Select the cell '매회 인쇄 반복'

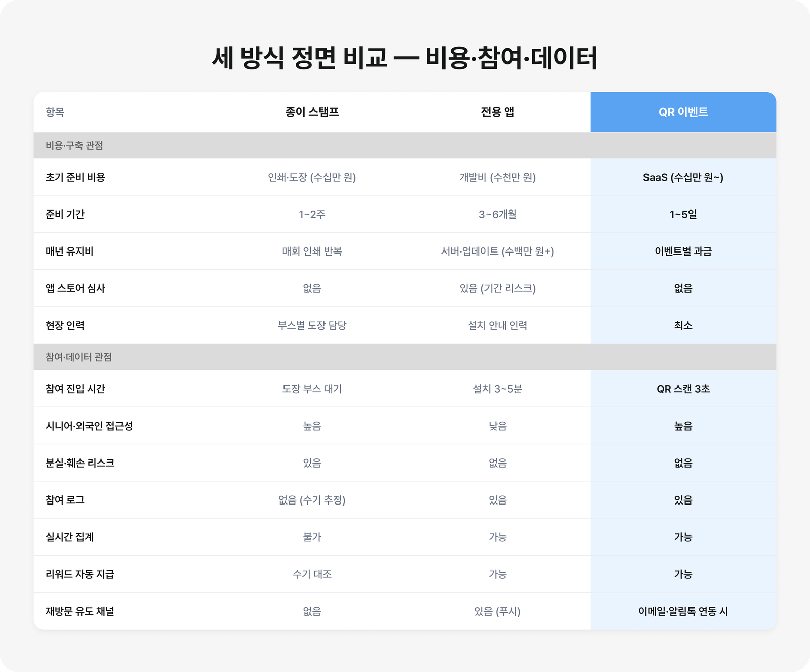(x=312, y=251)
